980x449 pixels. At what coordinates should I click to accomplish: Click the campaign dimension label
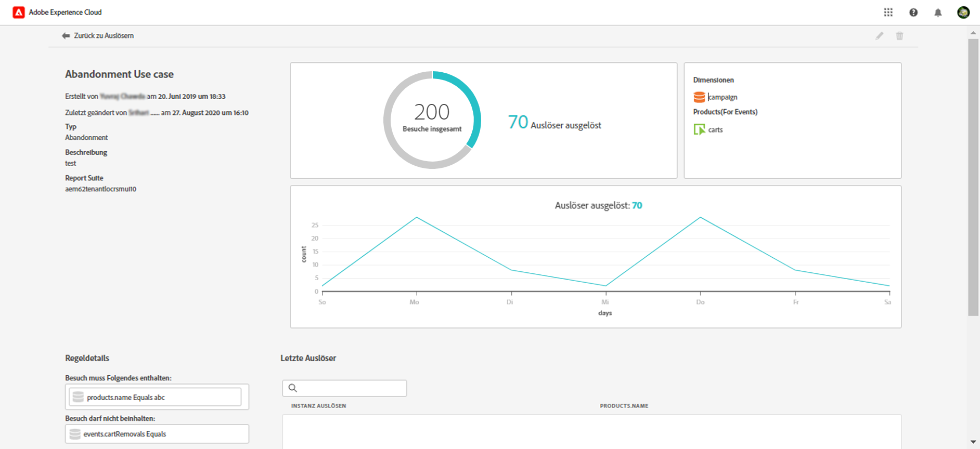pyautogui.click(x=723, y=97)
